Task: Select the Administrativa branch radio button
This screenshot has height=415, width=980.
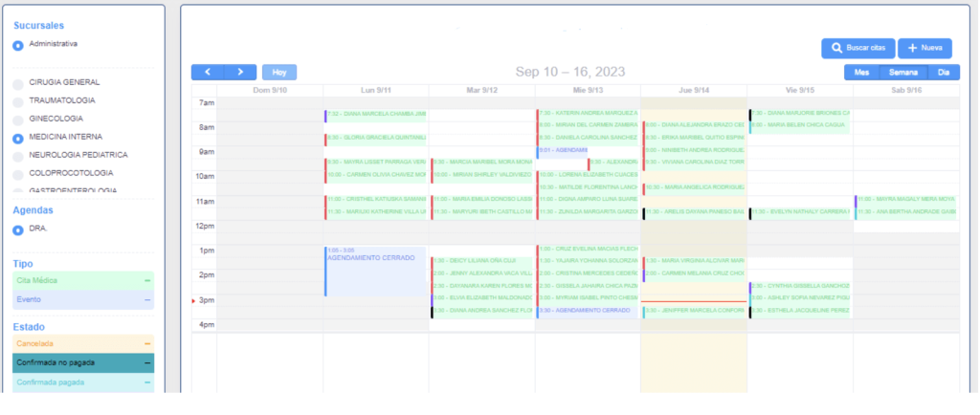Action: click(x=18, y=45)
